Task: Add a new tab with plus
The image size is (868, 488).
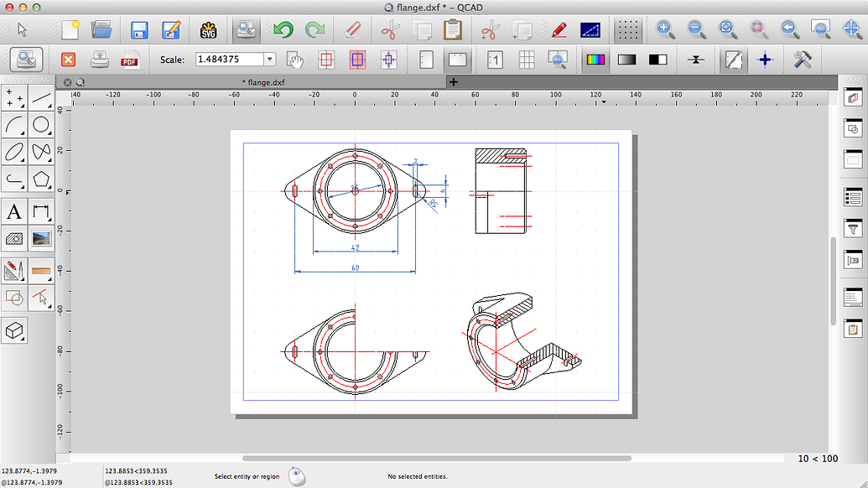Action: tap(454, 82)
